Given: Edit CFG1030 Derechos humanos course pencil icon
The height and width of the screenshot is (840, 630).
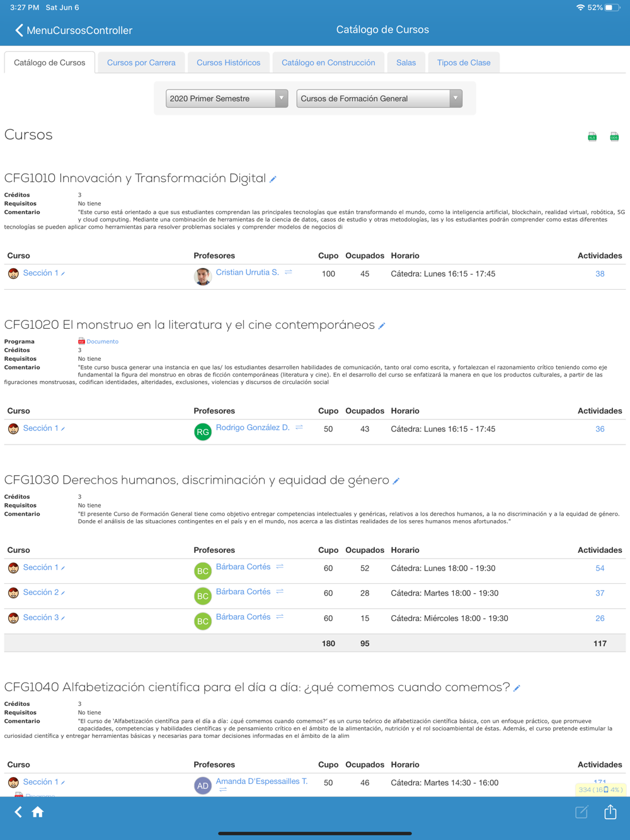Looking at the screenshot, I should [396, 481].
